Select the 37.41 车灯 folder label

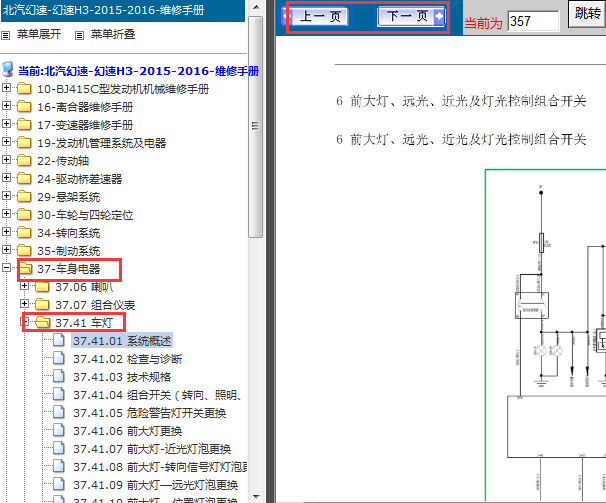[84, 323]
